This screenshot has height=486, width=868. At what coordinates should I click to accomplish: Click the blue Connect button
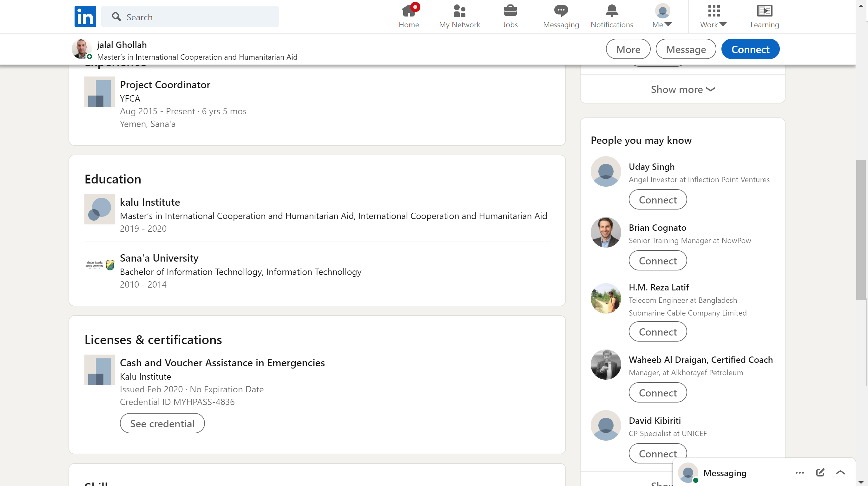750,49
